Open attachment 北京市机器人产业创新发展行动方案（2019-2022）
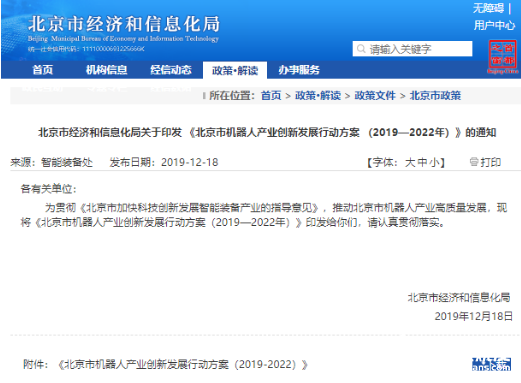This screenshot has height=383, width=521. 183,364
